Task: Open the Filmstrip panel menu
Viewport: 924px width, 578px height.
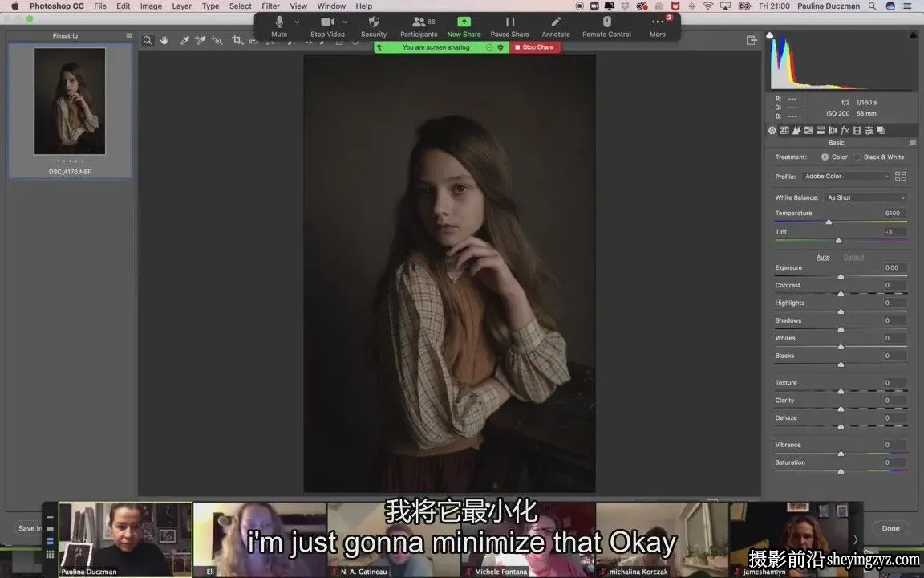Action: pos(129,35)
